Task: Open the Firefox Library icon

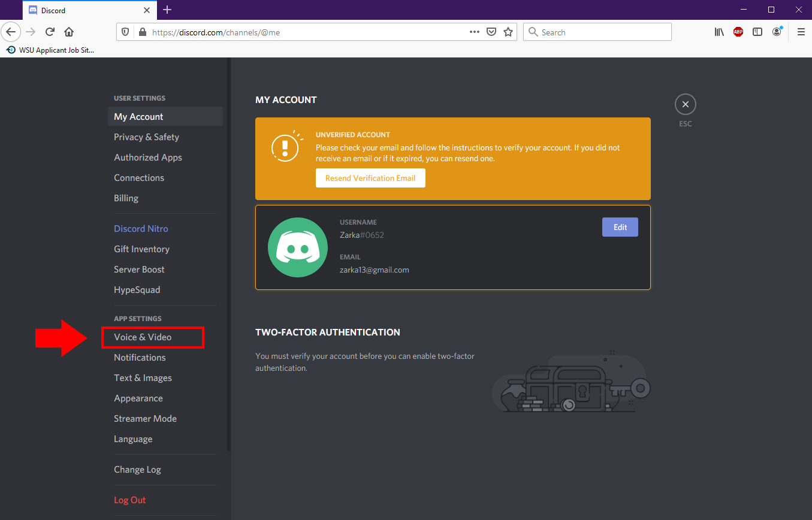Action: click(x=719, y=32)
